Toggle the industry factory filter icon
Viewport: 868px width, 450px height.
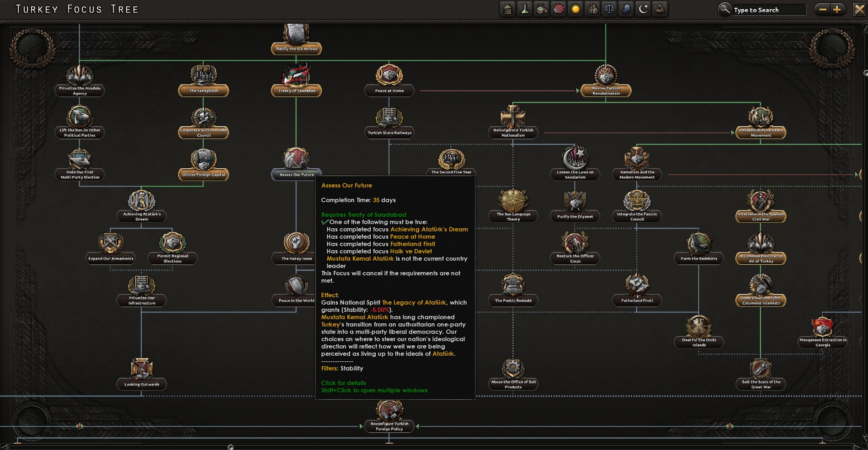542,9
